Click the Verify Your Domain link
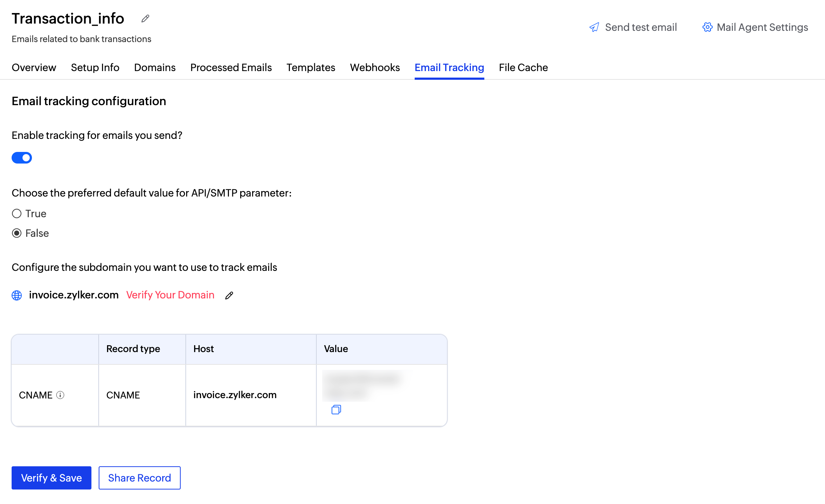This screenshot has height=504, width=825. (x=170, y=295)
